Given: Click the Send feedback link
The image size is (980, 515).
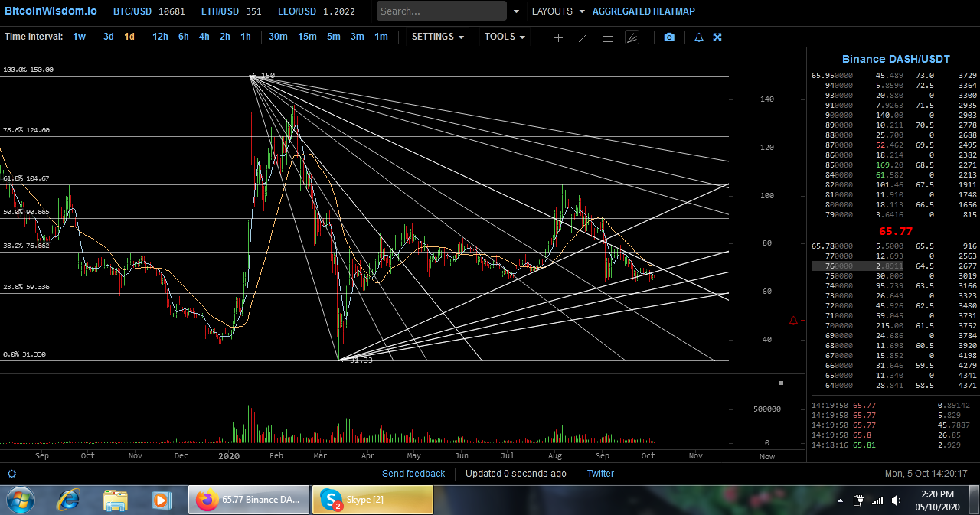Looking at the screenshot, I should point(413,474).
